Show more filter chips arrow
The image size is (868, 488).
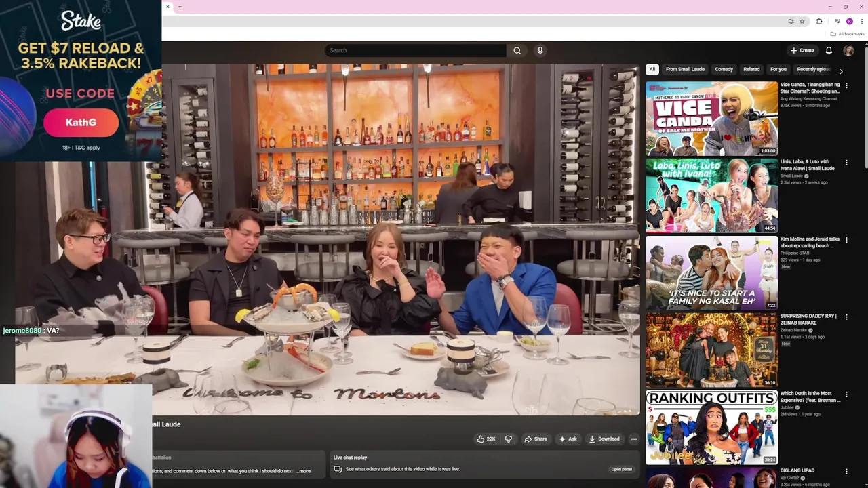[841, 70]
